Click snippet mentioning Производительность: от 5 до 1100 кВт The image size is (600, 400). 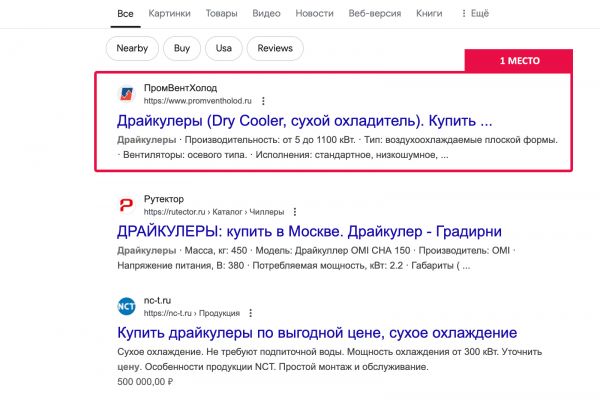tap(338, 147)
